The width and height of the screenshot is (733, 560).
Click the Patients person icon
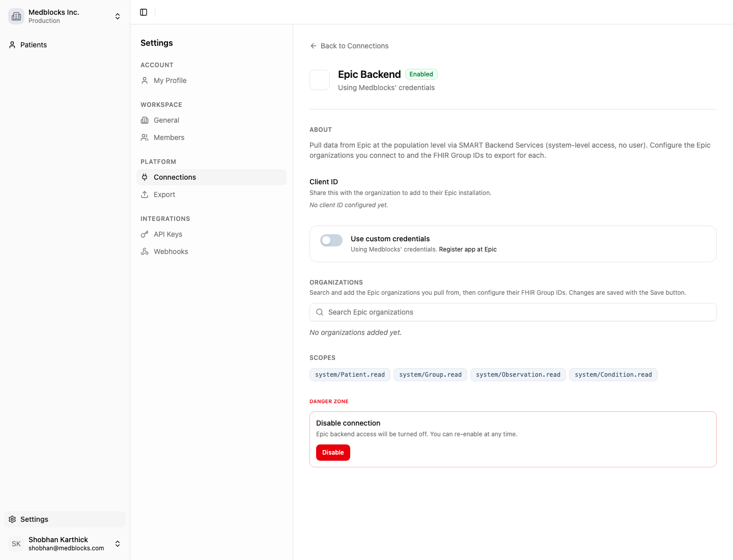(12, 45)
